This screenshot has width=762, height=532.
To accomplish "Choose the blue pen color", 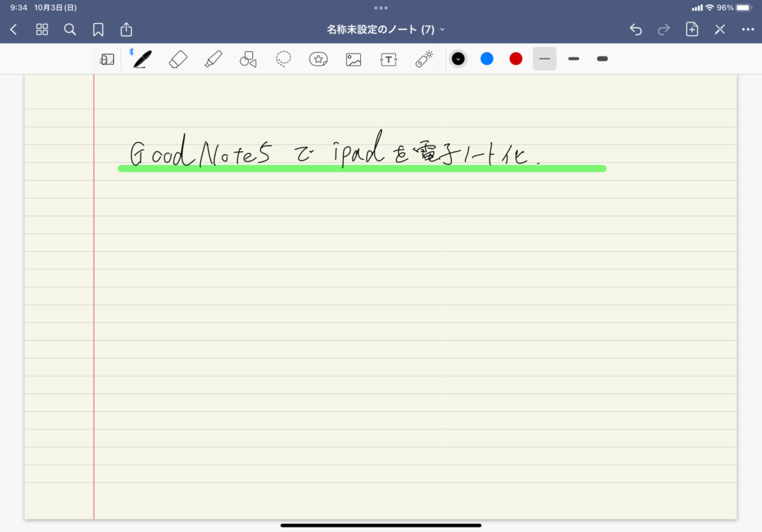I will pos(487,59).
